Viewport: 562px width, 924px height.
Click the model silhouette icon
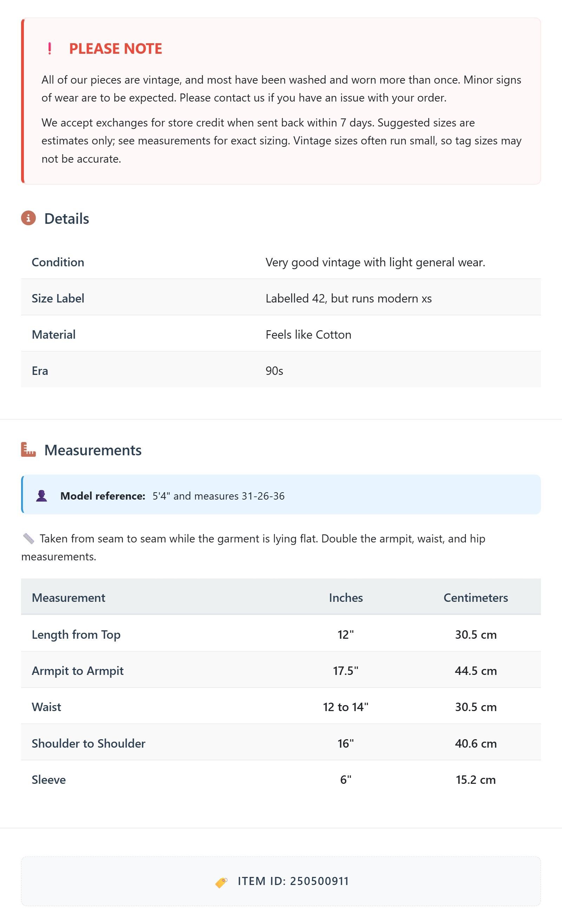pos(41,496)
